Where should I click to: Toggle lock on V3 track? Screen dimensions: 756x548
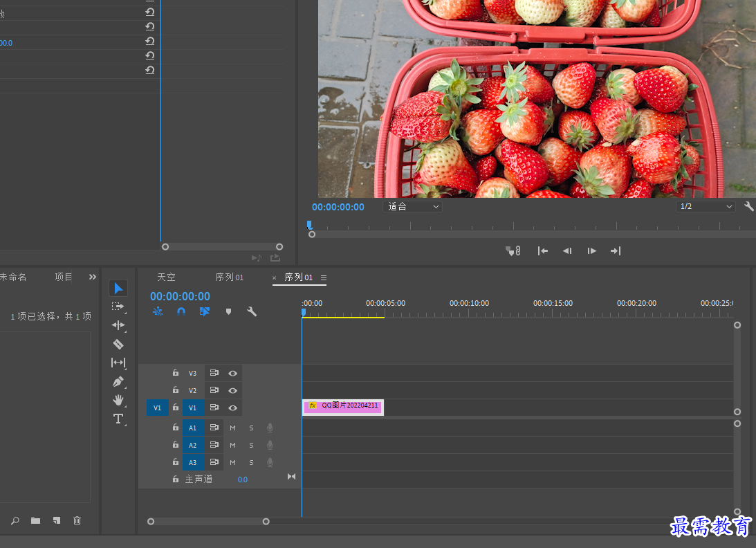[176, 373]
